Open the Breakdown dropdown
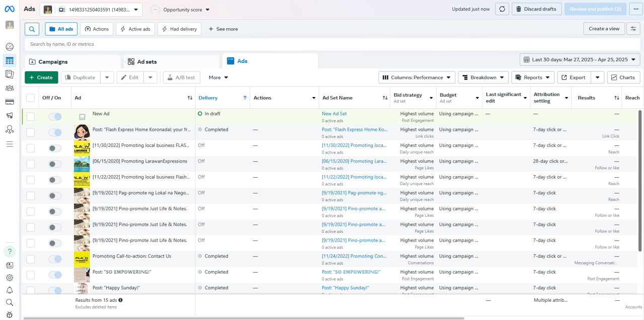The height and width of the screenshot is (320, 644). [483, 77]
